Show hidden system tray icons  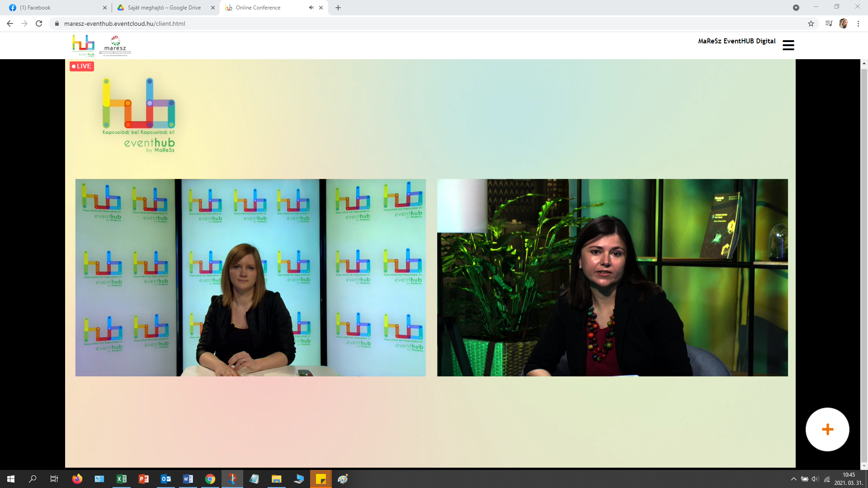(793, 479)
